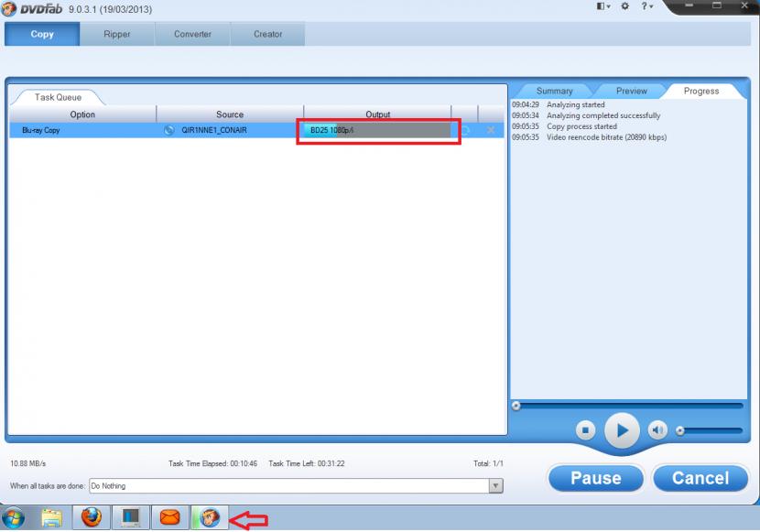This screenshot has width=760, height=532.
Task: Switch to the Ripper tab
Action: click(117, 34)
